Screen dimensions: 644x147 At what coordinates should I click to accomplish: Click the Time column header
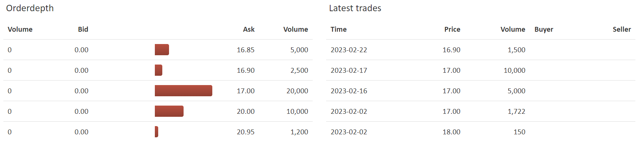tap(338, 29)
